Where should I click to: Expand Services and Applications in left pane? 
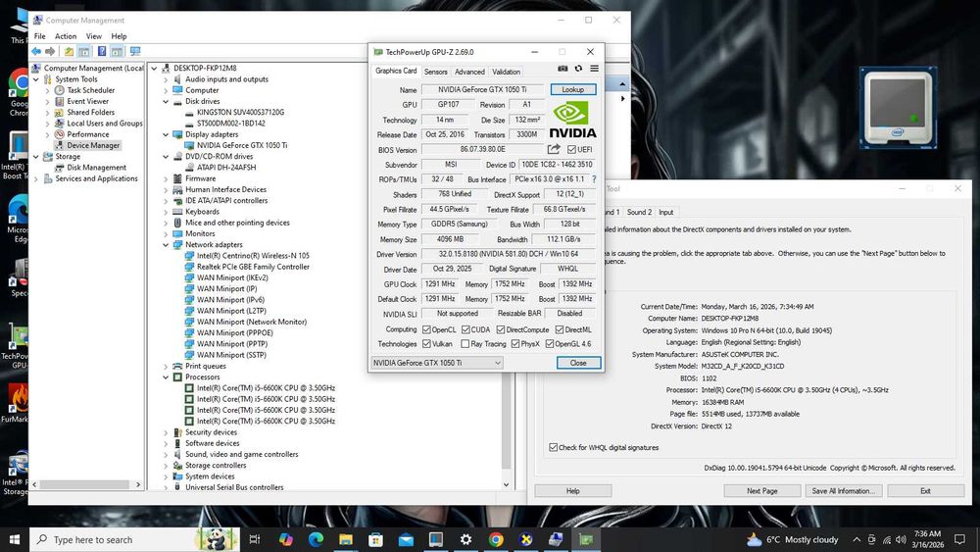click(x=35, y=178)
